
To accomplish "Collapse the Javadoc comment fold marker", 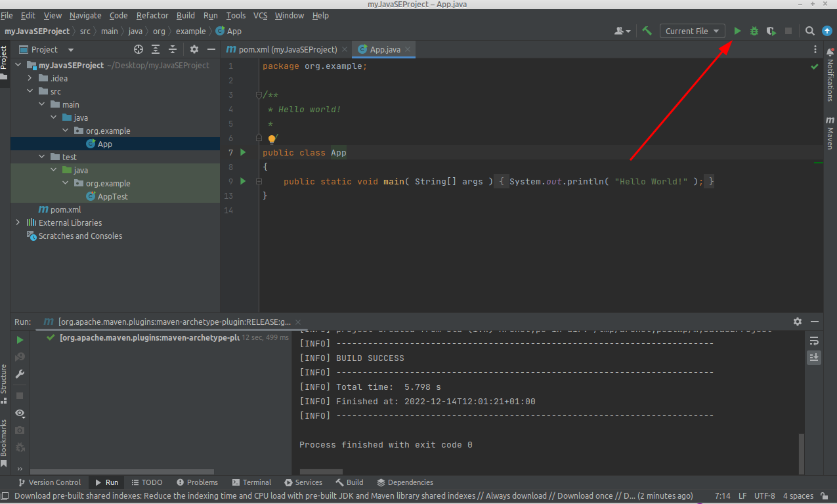I will 259,95.
